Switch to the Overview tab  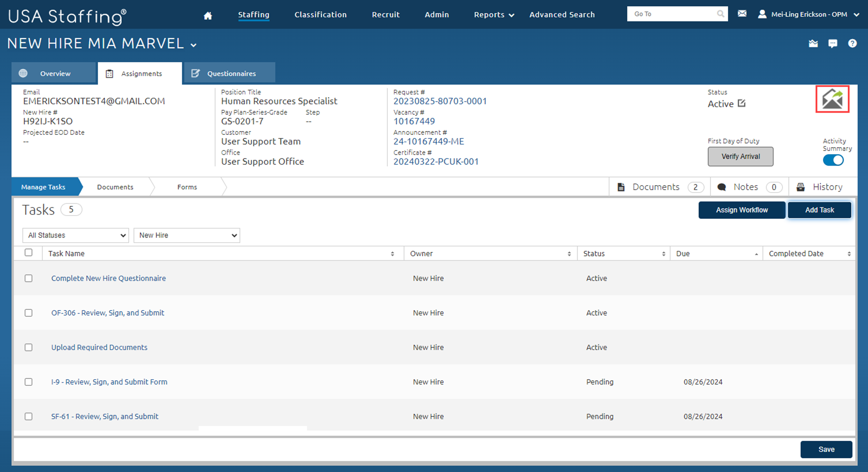(x=53, y=73)
